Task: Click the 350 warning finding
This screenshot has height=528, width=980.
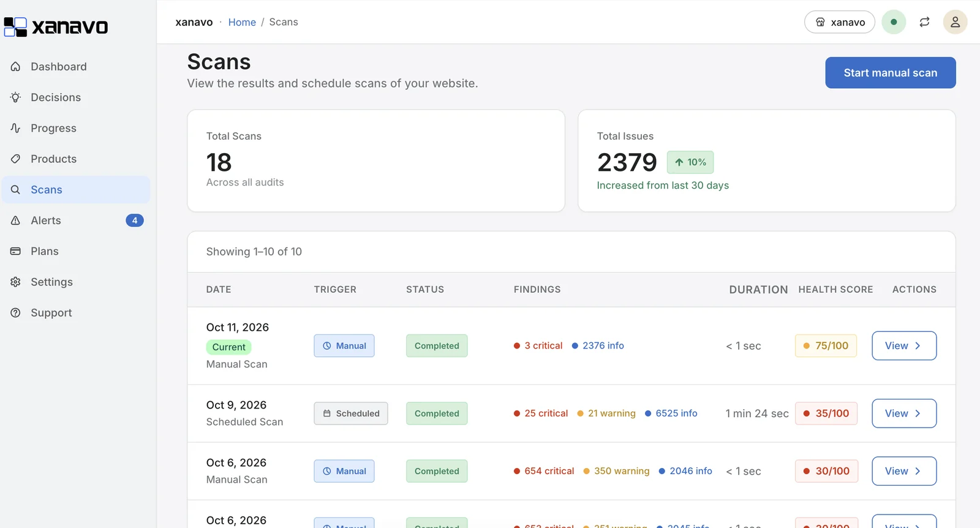Action: point(616,471)
